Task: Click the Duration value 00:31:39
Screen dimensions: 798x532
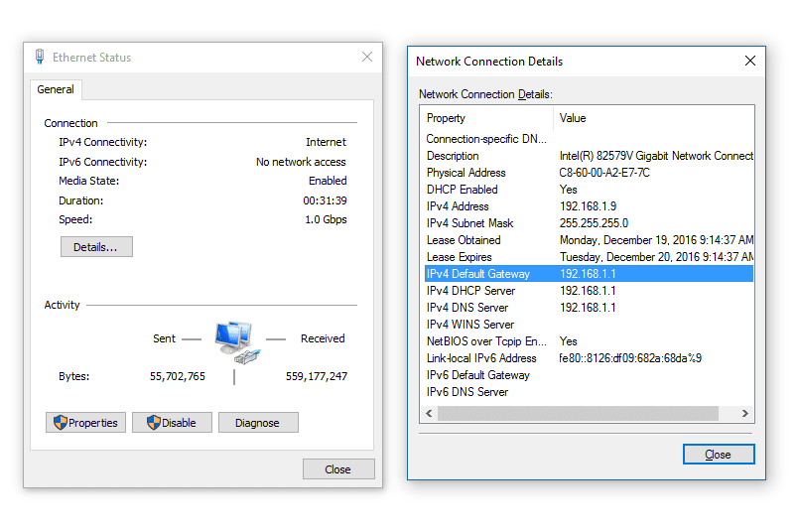Action: pyautogui.click(x=326, y=200)
